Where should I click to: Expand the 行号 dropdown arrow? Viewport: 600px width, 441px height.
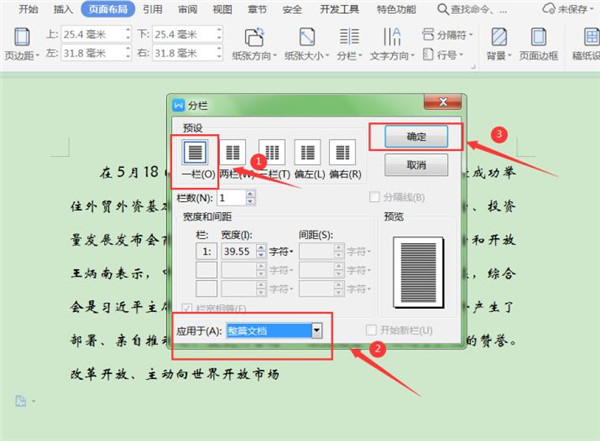coord(461,55)
